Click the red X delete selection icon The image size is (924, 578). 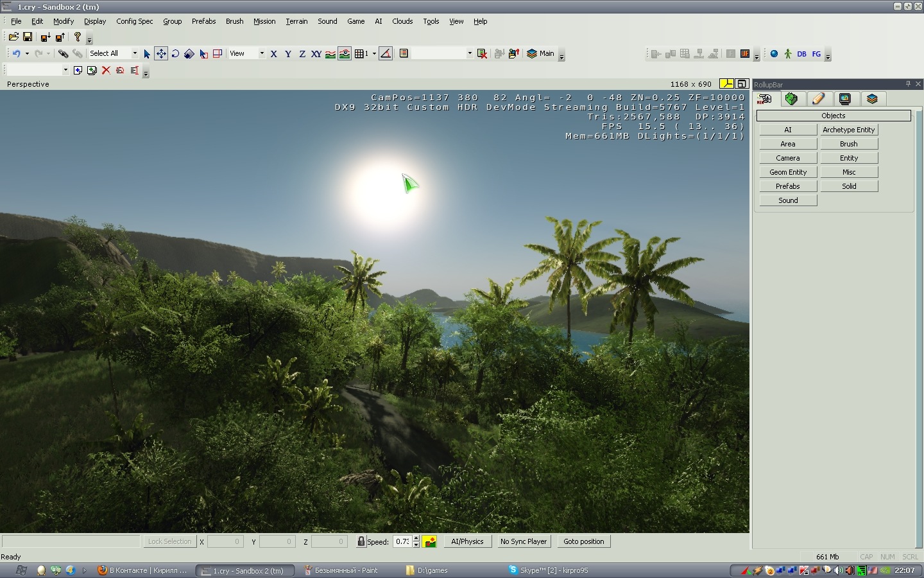(106, 71)
